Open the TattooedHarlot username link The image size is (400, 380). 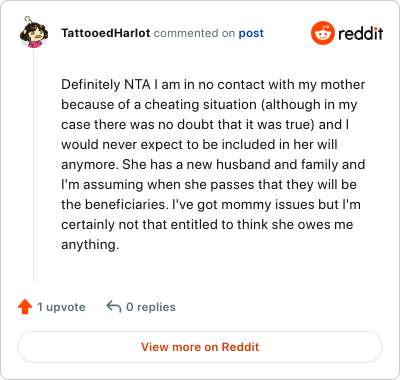tap(106, 33)
